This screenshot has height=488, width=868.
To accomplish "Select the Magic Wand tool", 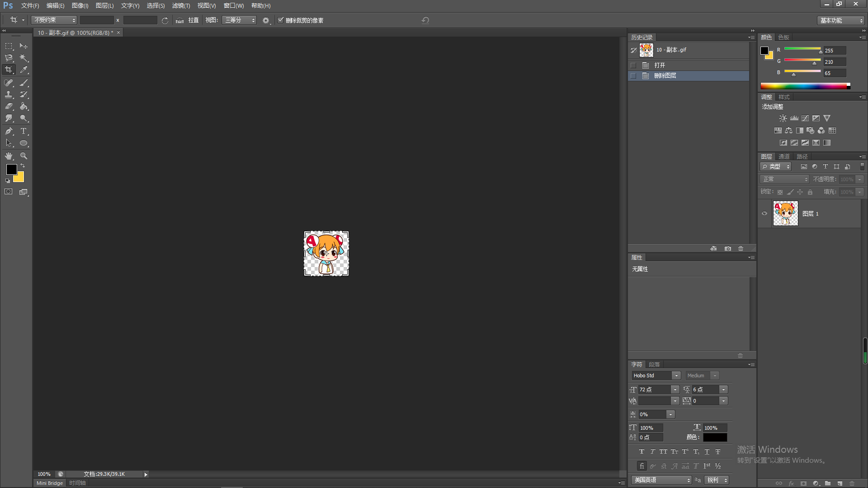I will 24,58.
